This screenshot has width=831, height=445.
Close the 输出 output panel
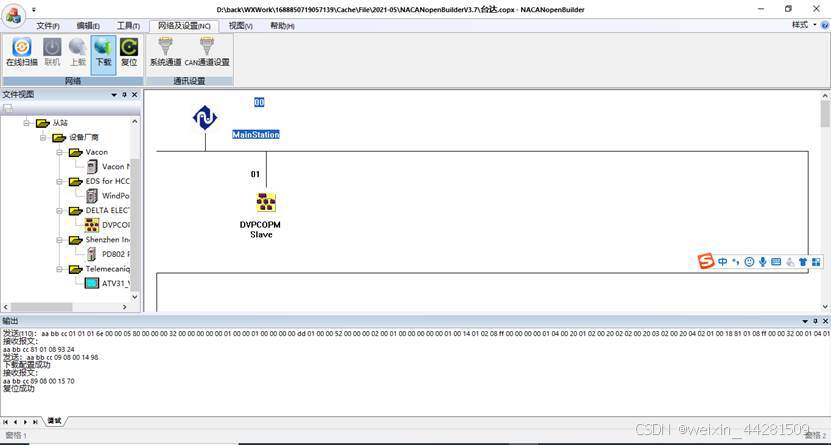(825, 321)
